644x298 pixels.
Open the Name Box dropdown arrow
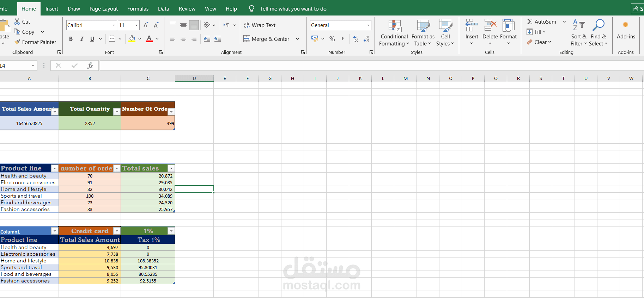click(33, 66)
